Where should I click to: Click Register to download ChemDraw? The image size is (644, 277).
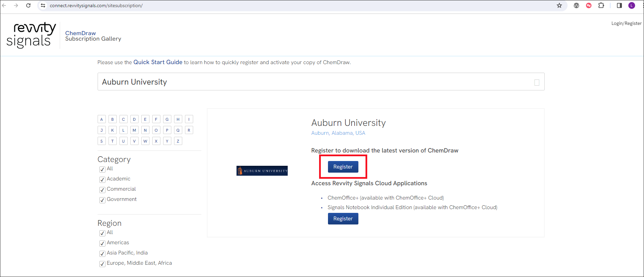pos(343,167)
